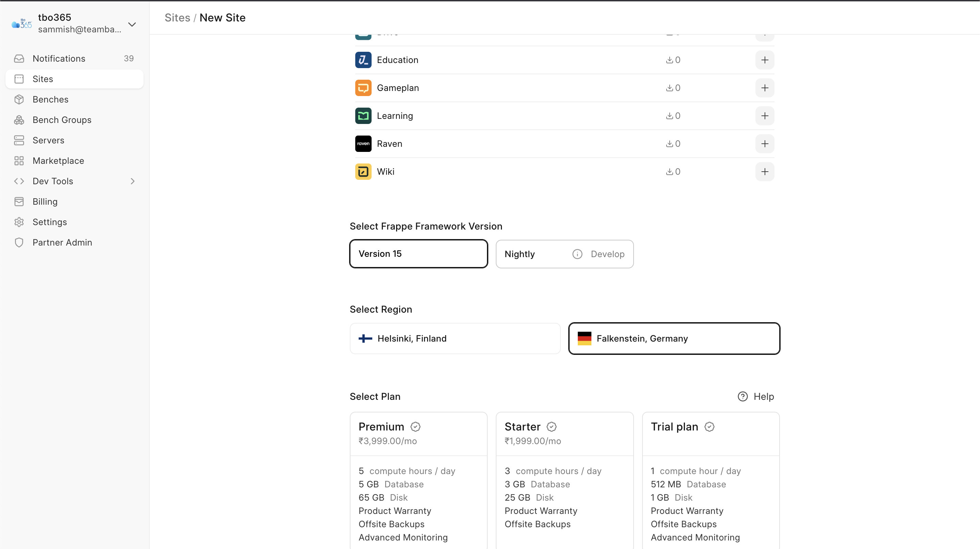Add the Education app with plus button
Screen dimensions: 980x549
pyautogui.click(x=765, y=60)
